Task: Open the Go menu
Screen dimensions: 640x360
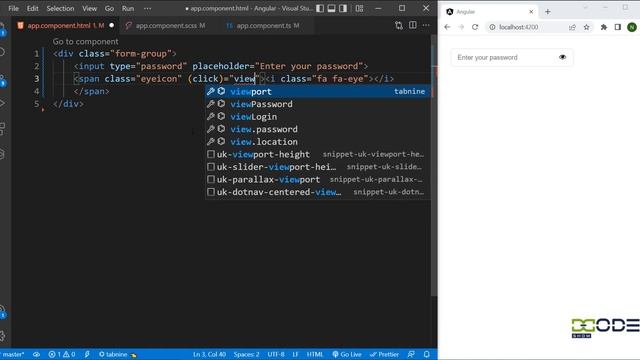Action: click(x=109, y=8)
